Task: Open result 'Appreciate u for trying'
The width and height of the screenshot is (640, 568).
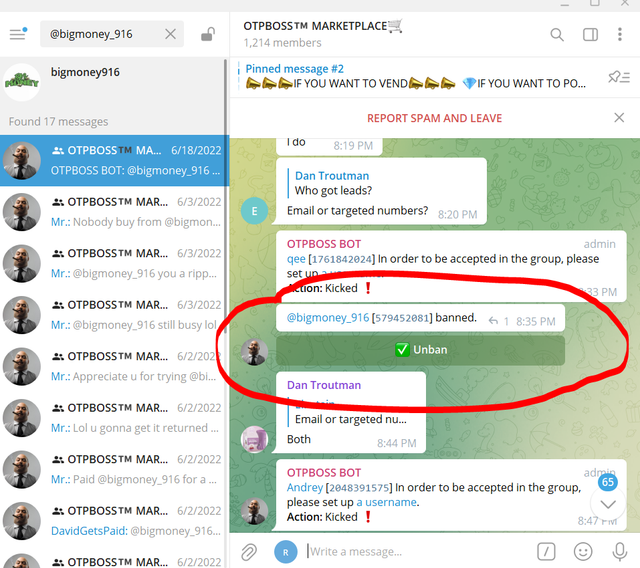Action: 112,366
